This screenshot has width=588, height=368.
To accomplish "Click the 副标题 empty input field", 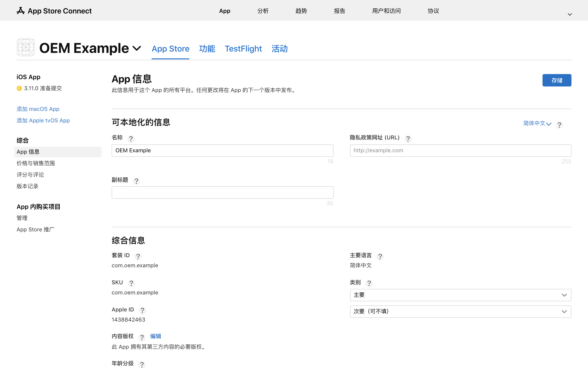I will pos(222,193).
